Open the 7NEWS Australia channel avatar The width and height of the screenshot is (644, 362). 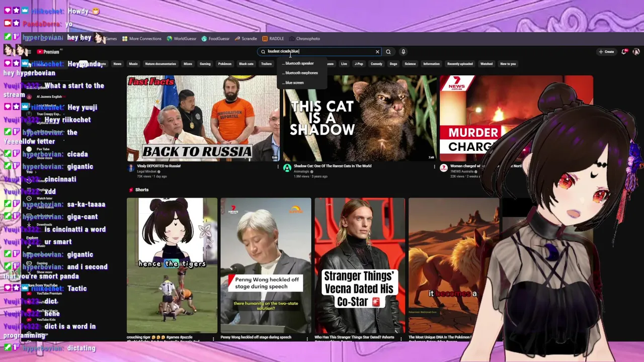click(x=443, y=168)
